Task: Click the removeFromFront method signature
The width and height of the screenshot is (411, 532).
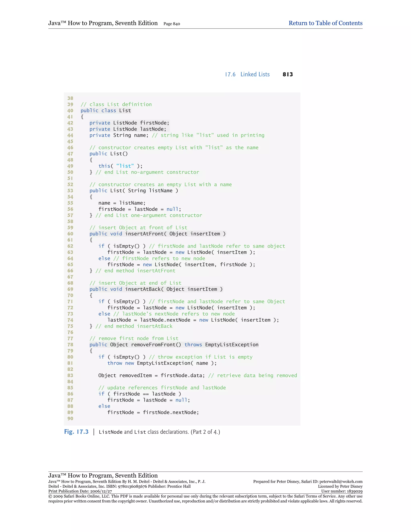Action: (174, 345)
